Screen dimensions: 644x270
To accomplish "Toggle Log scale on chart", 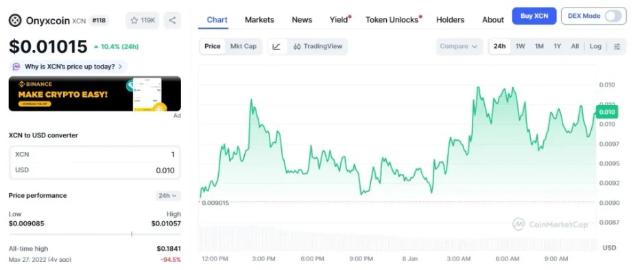I will [x=595, y=47].
